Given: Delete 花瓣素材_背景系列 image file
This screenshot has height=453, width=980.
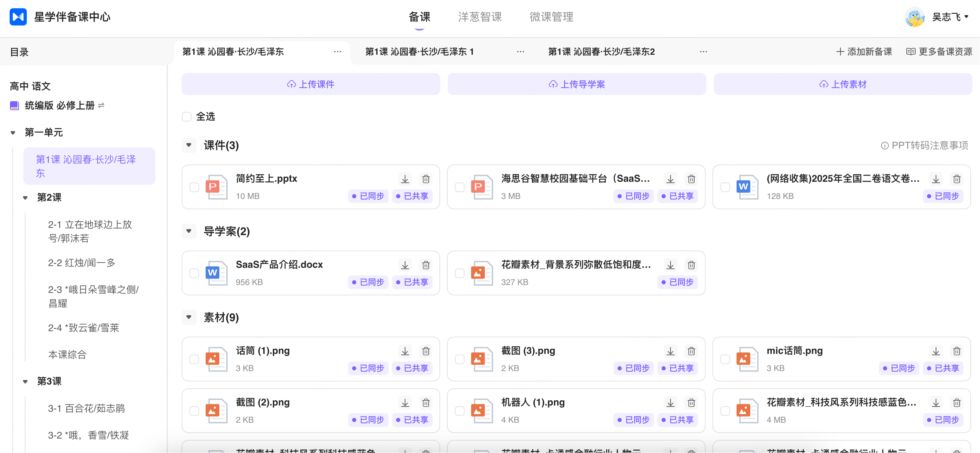Looking at the screenshot, I should pyautogui.click(x=691, y=265).
